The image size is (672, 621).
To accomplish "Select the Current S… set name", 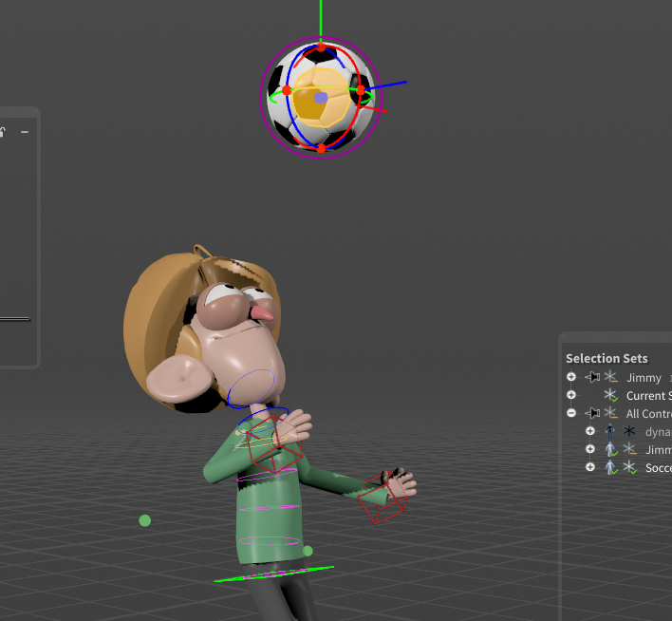I will click(649, 395).
